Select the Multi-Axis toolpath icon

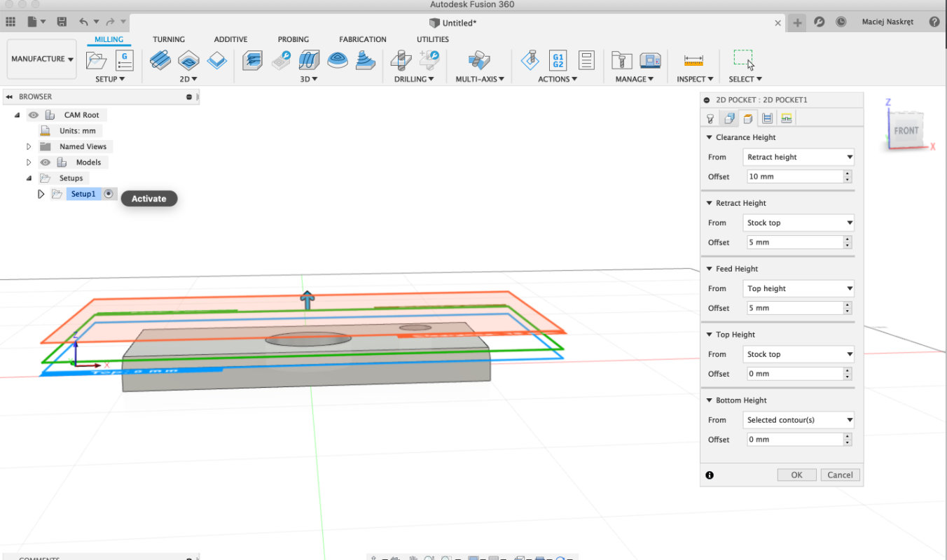click(x=479, y=60)
